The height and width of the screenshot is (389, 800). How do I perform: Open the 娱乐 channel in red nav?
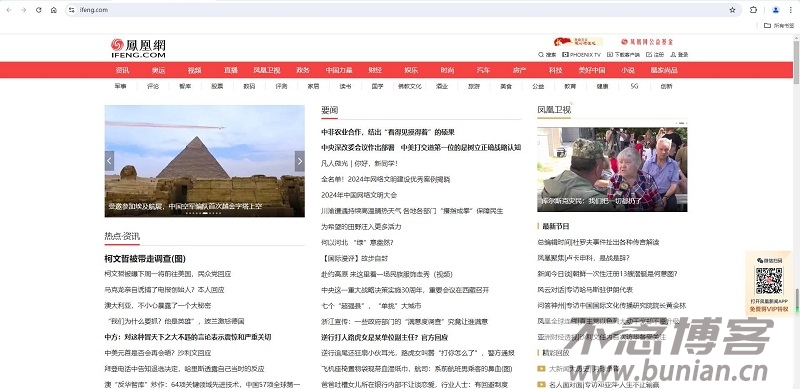coord(411,70)
